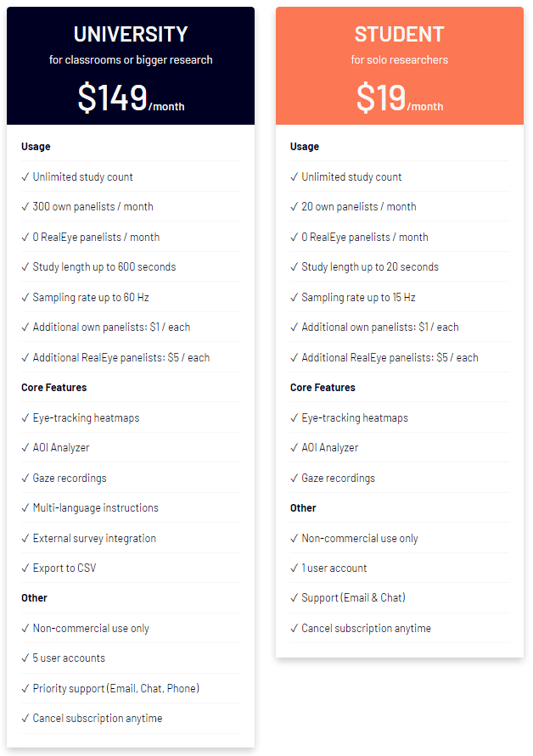Click the Student plan $19 price
Viewport: 533px width, 756px height.
[x=381, y=97]
